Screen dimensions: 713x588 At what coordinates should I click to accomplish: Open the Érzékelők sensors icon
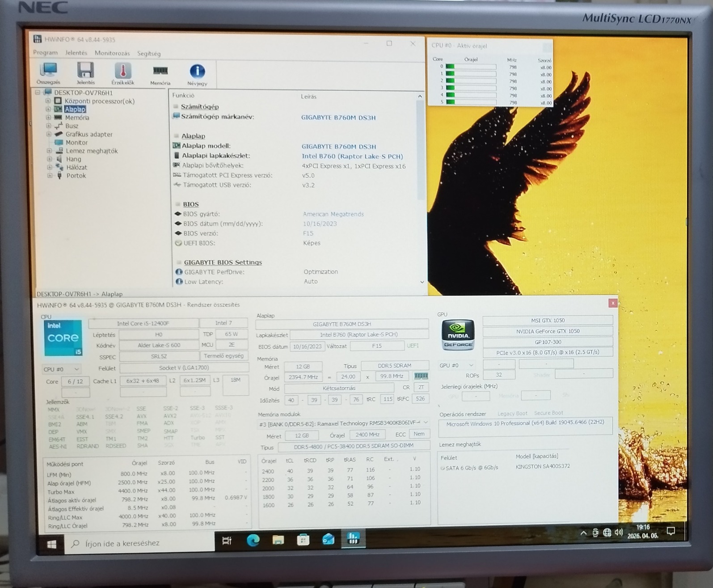coord(123,74)
